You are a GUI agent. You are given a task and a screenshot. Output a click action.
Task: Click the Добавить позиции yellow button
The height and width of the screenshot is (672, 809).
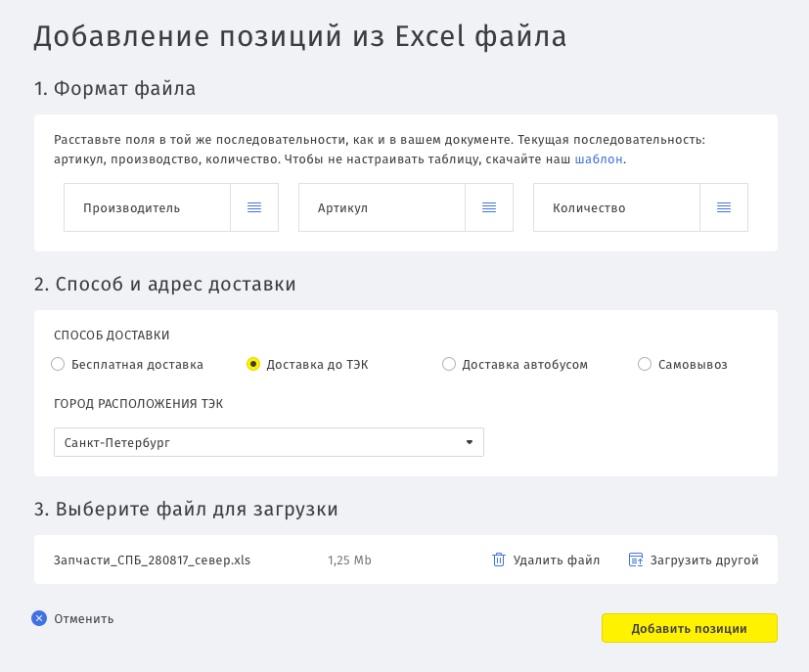(x=690, y=628)
